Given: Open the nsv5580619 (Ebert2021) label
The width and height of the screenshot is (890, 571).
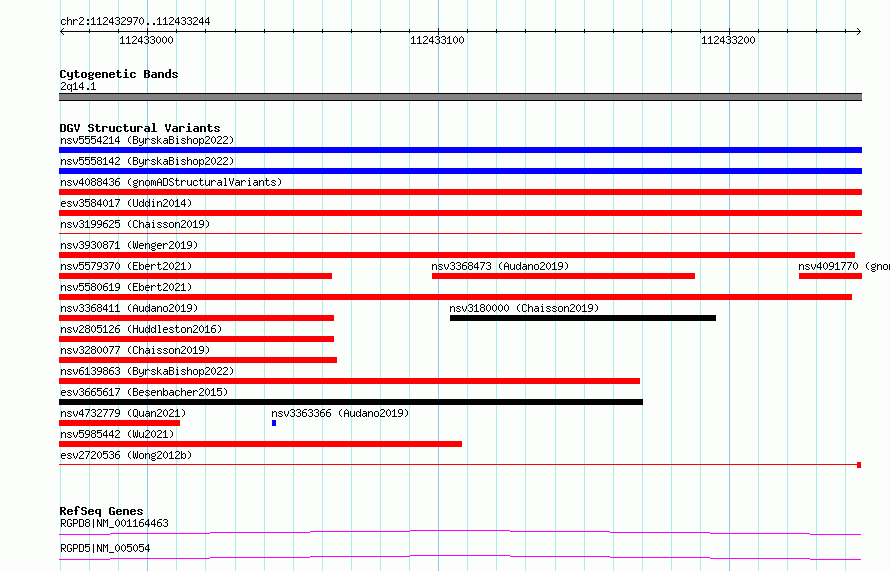Looking at the screenshot, I should click(x=126, y=287).
